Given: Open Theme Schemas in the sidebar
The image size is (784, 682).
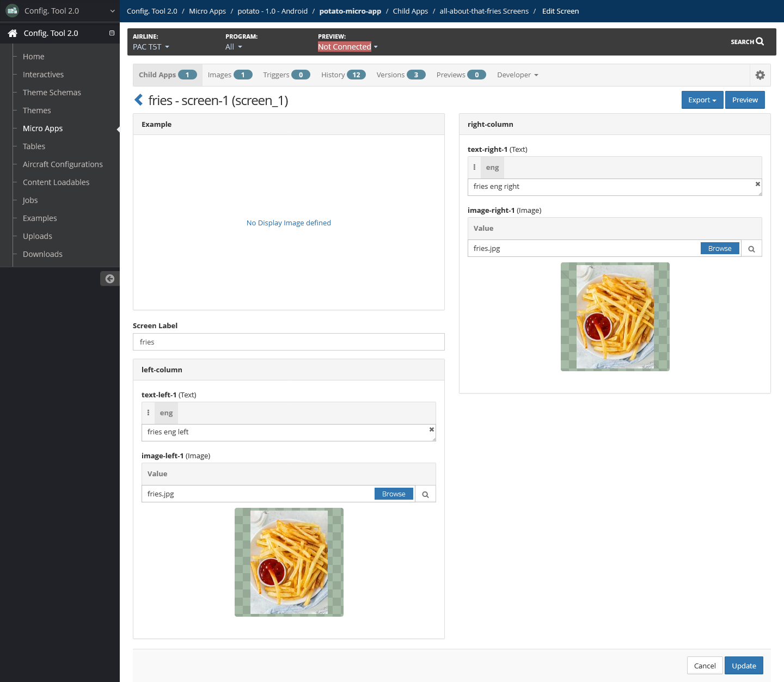Looking at the screenshot, I should [52, 93].
